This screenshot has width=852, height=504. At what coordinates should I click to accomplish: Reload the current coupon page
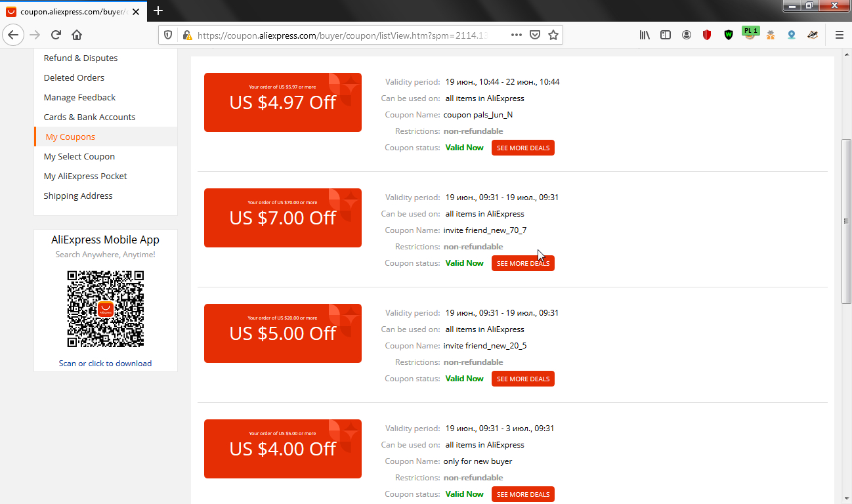click(56, 35)
